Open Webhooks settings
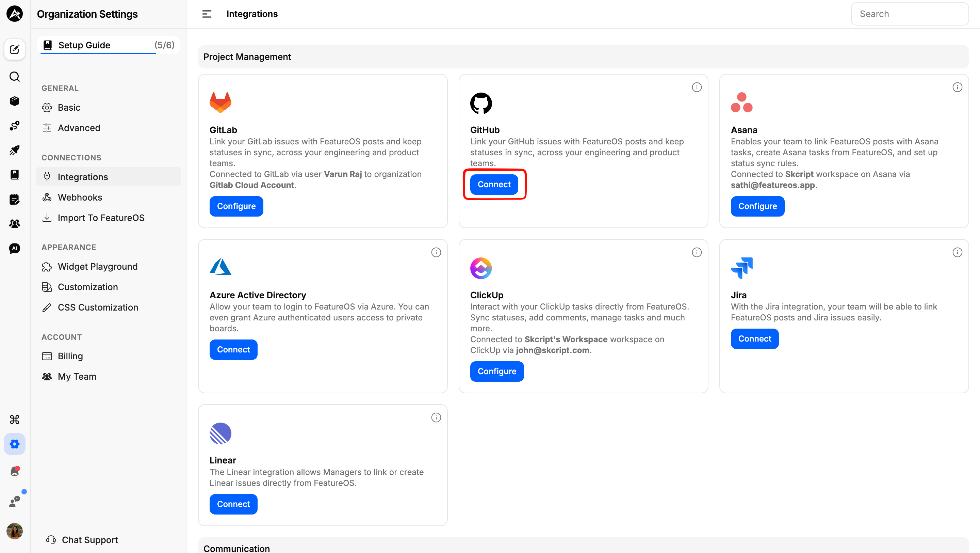 109,197
